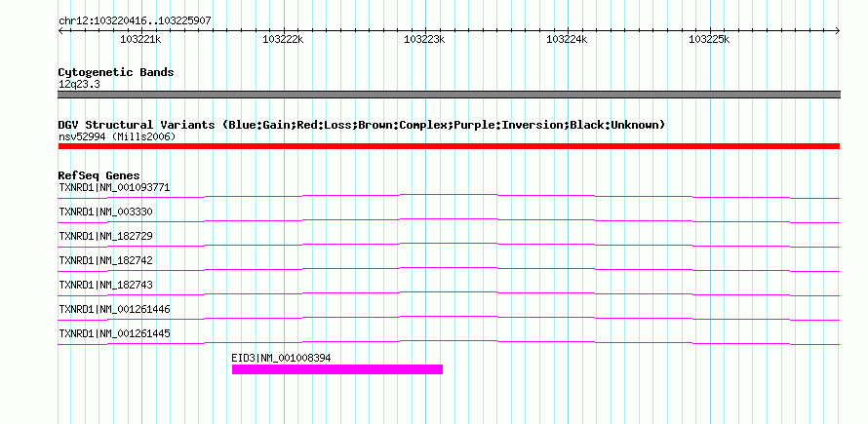Click the chr12:103220416..103225907 coordinate label

pyautogui.click(x=135, y=21)
